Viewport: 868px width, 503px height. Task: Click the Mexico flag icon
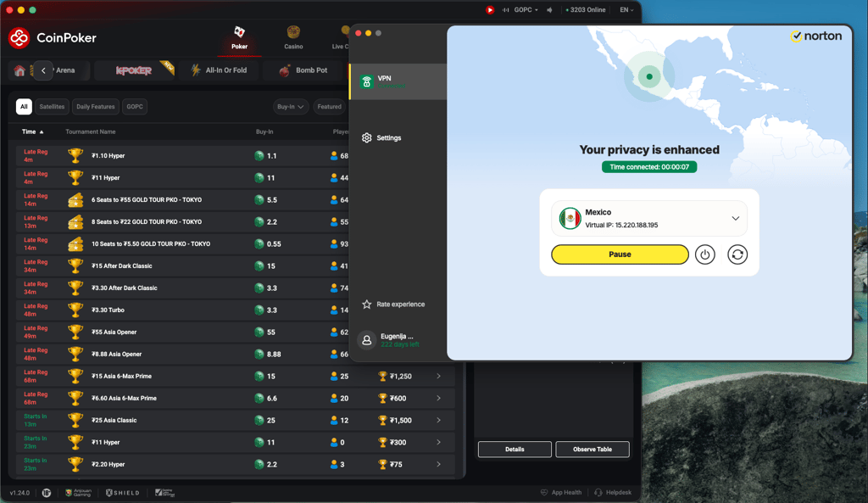point(570,218)
